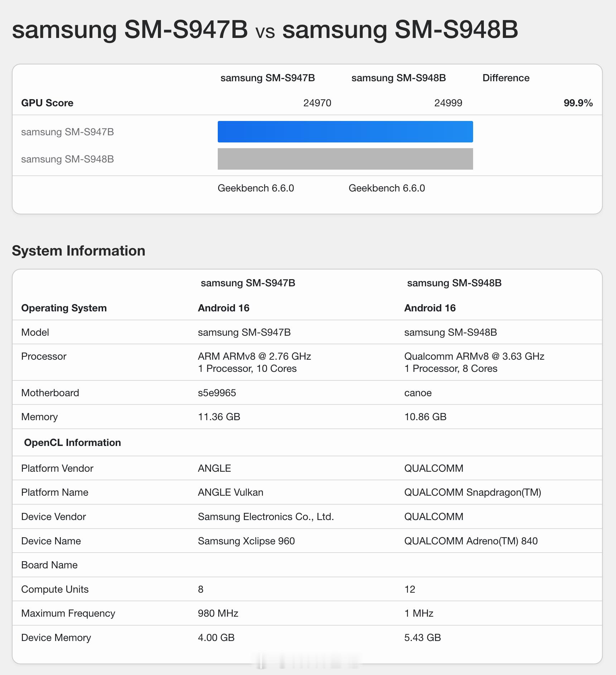Image resolution: width=616 pixels, height=675 pixels.
Task: Click the OpenCL Information section header
Action: click(x=72, y=443)
